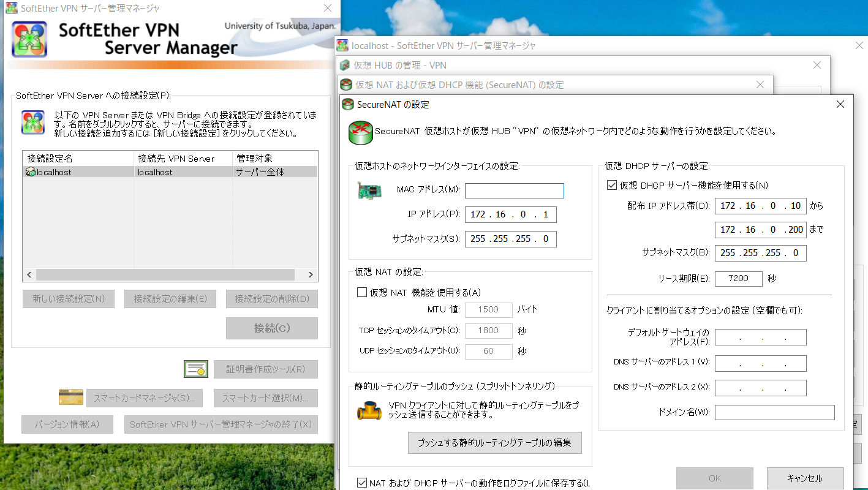Image resolution: width=868 pixels, height=490 pixels.
Task: Click the SecureNAT の設定 title bar icon
Action: [x=348, y=104]
